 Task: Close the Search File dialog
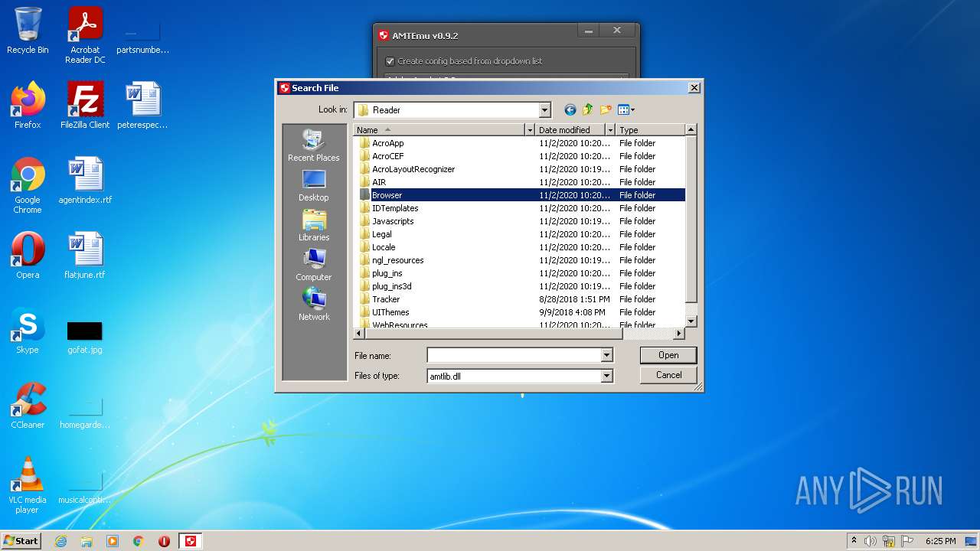pyautogui.click(x=694, y=88)
